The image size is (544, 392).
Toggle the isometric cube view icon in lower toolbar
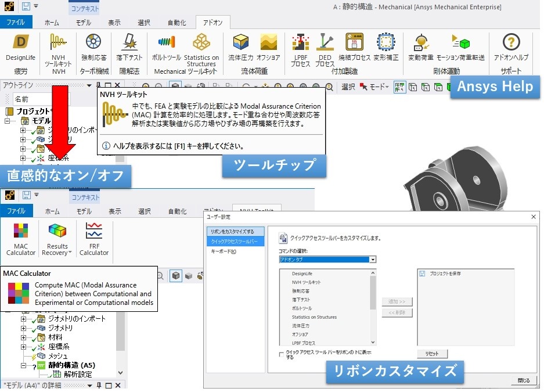[176, 276]
